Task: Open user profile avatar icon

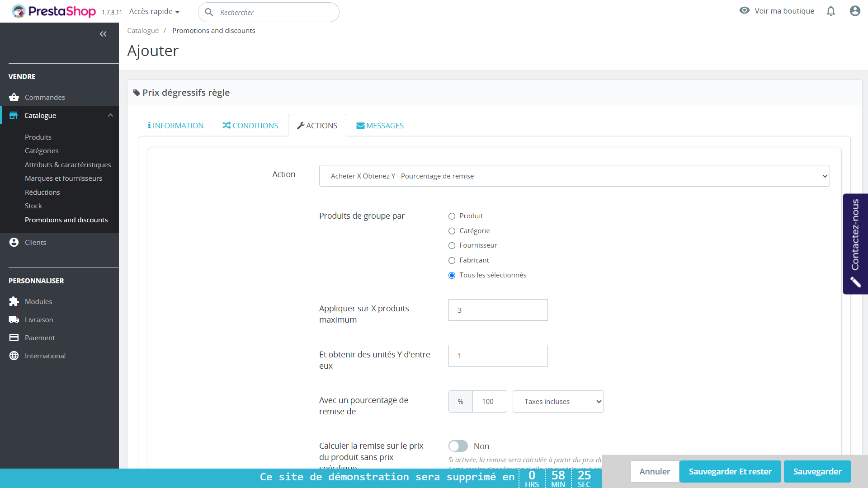Action: [x=854, y=11]
